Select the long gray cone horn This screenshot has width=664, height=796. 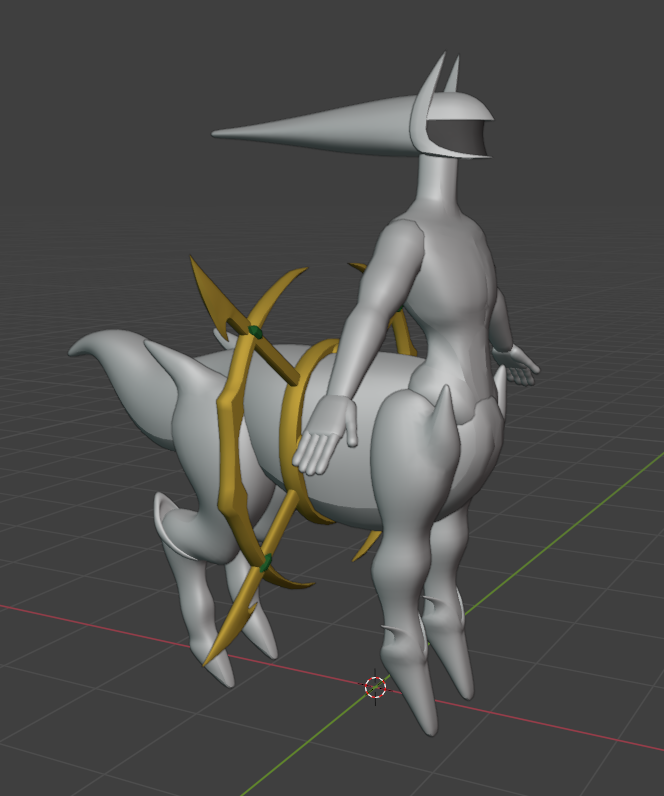pos(315,128)
